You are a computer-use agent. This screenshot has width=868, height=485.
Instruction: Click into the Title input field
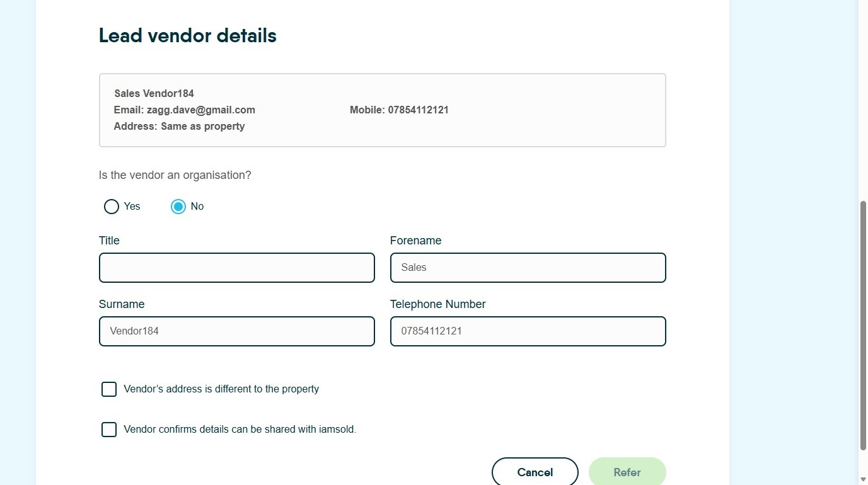click(x=237, y=268)
